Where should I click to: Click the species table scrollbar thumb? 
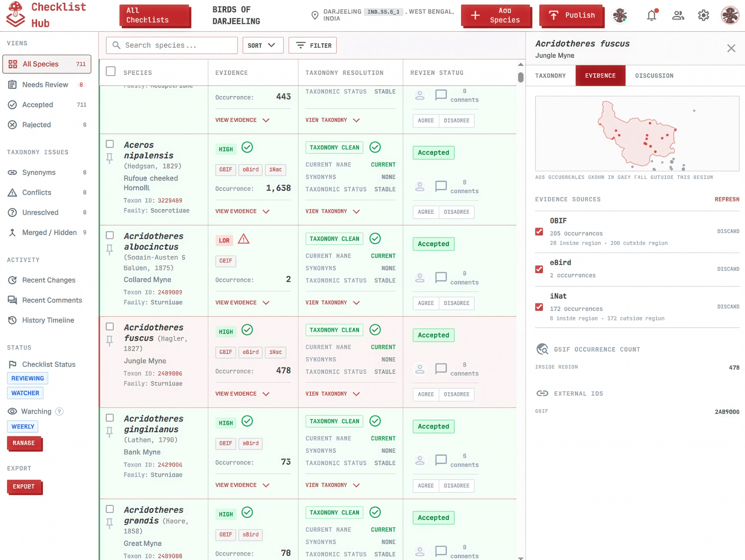pyautogui.click(x=521, y=77)
